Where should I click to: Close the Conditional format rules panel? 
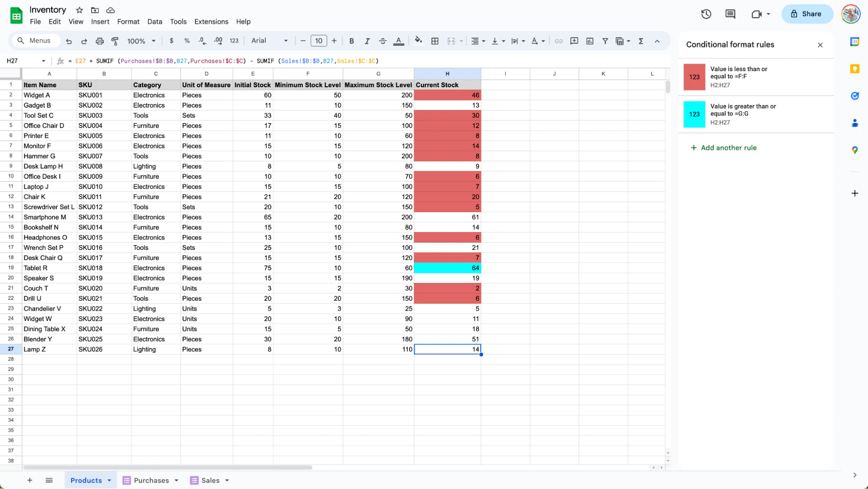click(820, 45)
